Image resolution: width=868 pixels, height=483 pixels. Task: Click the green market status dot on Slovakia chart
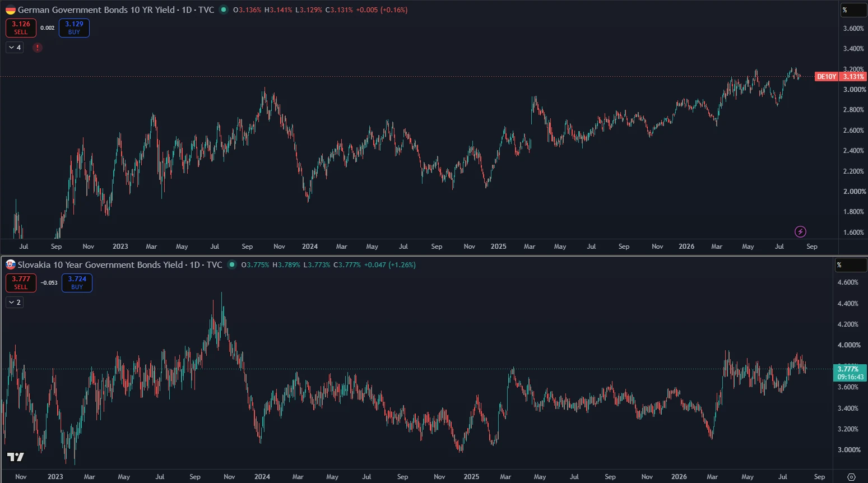pos(232,264)
